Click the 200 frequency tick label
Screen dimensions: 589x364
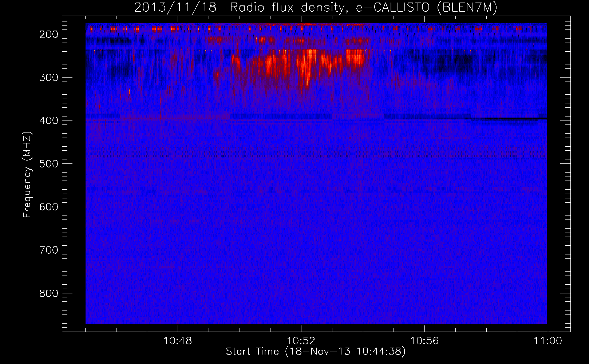[49, 34]
